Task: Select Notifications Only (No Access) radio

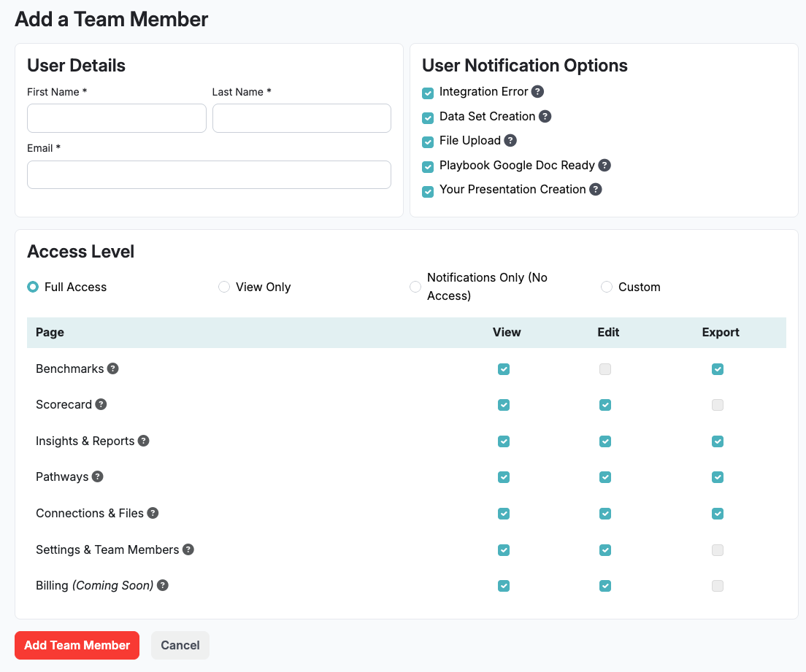Action: (x=415, y=287)
